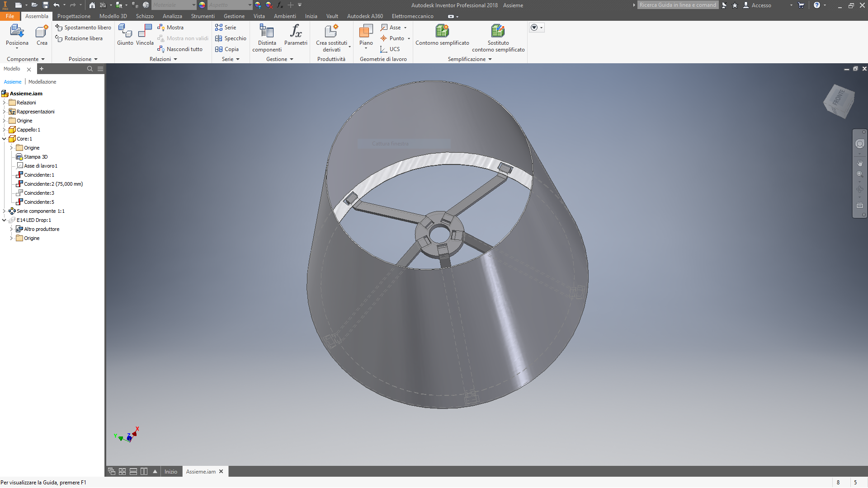Click Contorno semplificato icon
The width and height of the screenshot is (868, 488).
[x=442, y=32]
